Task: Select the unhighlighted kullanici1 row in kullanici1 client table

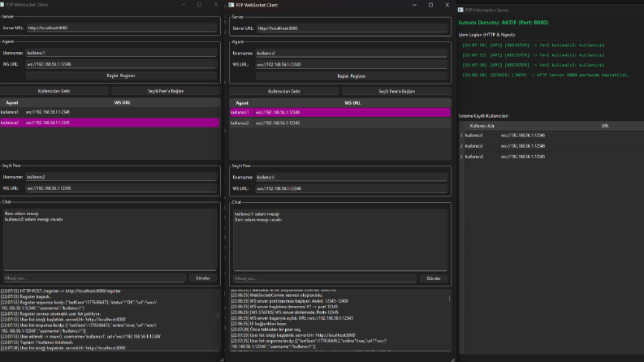Action: 110,112
